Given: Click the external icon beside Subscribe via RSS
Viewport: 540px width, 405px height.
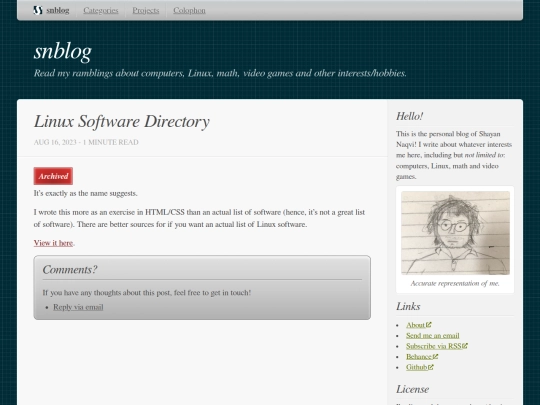Looking at the screenshot, I should (465, 345).
